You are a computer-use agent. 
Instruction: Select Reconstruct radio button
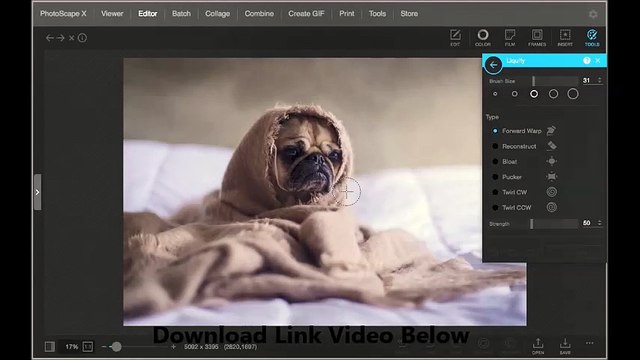(x=495, y=146)
